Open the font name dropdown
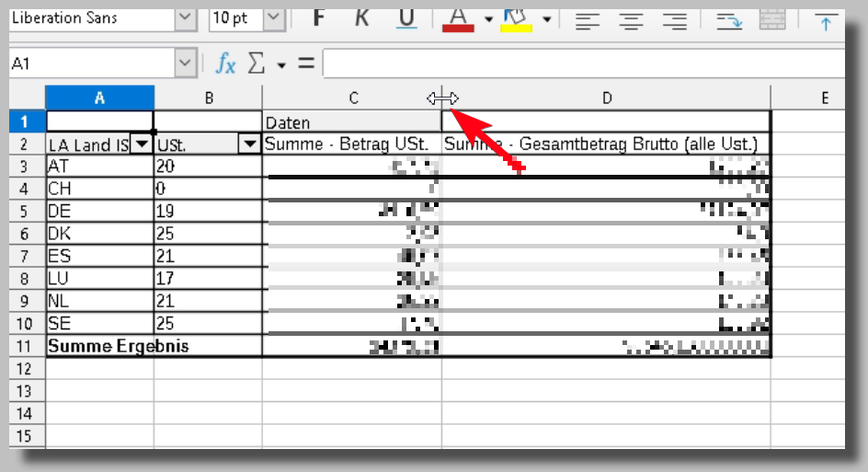868x472 pixels. coord(186,18)
